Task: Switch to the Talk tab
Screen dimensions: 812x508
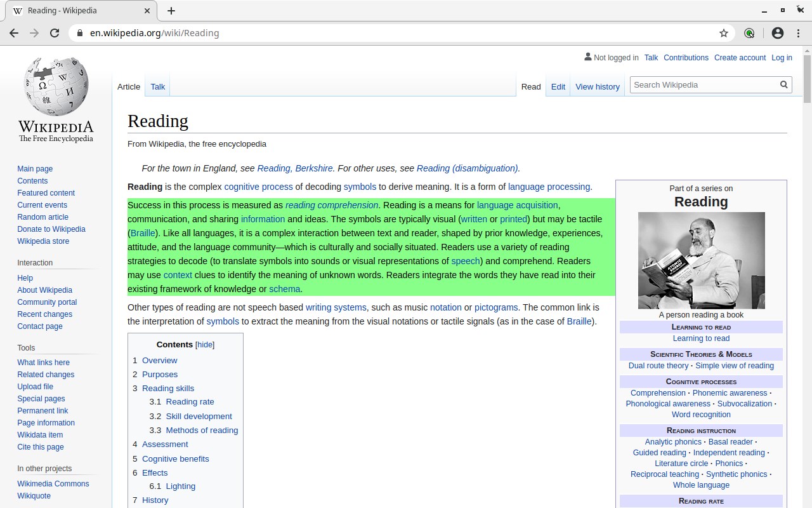Action: (x=158, y=87)
